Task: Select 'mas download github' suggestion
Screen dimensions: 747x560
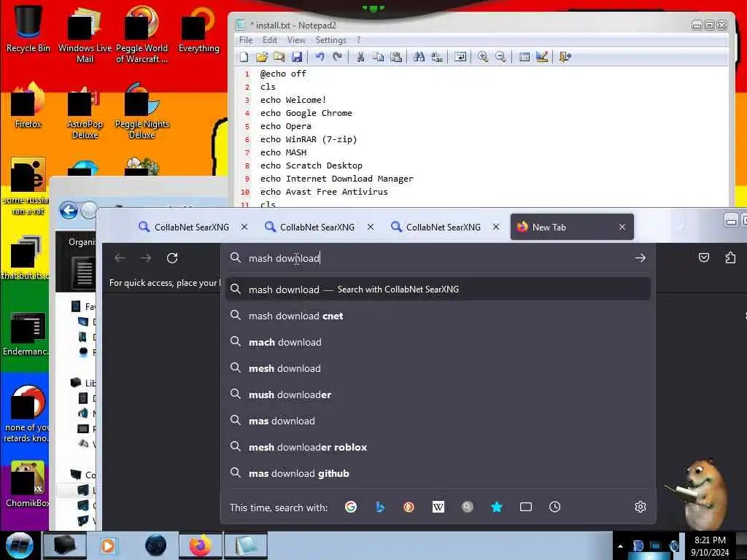Action: click(x=438, y=472)
